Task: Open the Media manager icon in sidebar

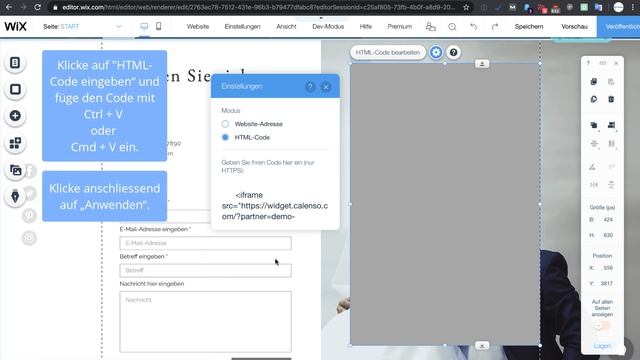Action: coord(15,170)
